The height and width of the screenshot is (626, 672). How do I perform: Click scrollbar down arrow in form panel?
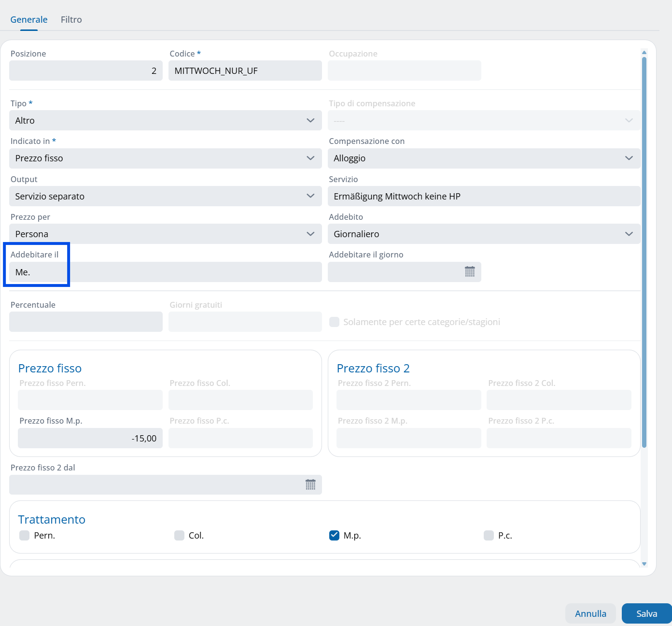tap(644, 564)
